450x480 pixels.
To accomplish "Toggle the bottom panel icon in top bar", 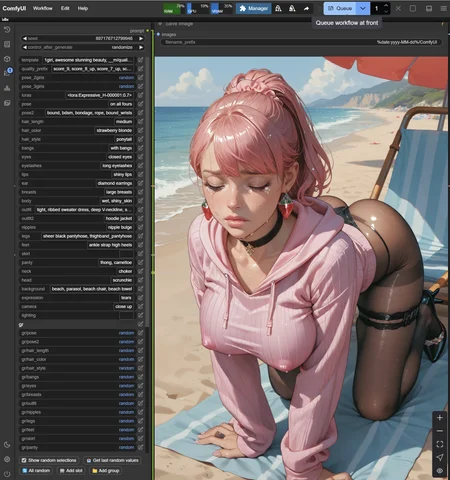I will click(429, 8).
